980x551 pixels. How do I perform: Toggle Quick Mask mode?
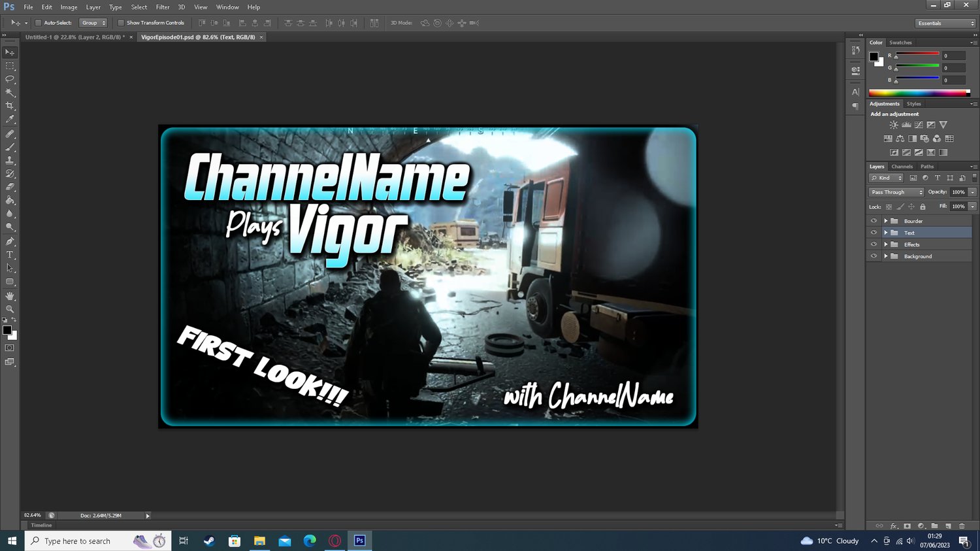10,348
